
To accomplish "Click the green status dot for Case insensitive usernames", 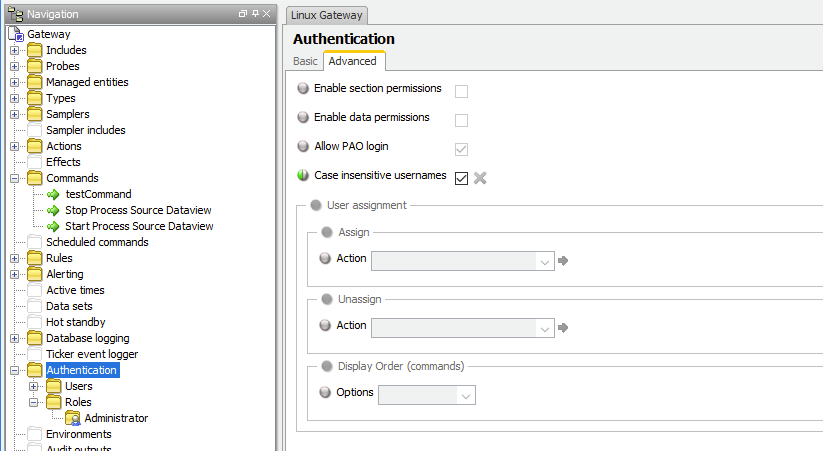I will (304, 176).
